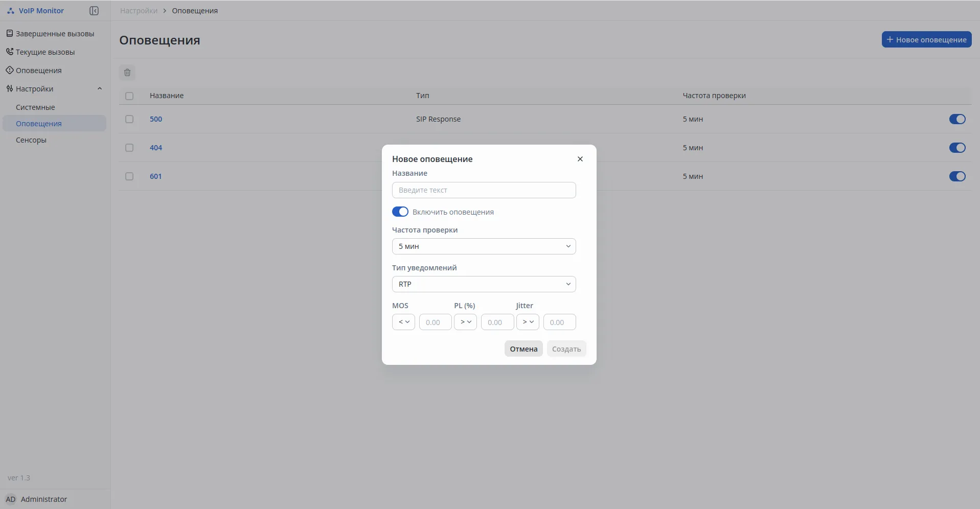
Task: Check the checkbox for row 500
Action: [129, 119]
